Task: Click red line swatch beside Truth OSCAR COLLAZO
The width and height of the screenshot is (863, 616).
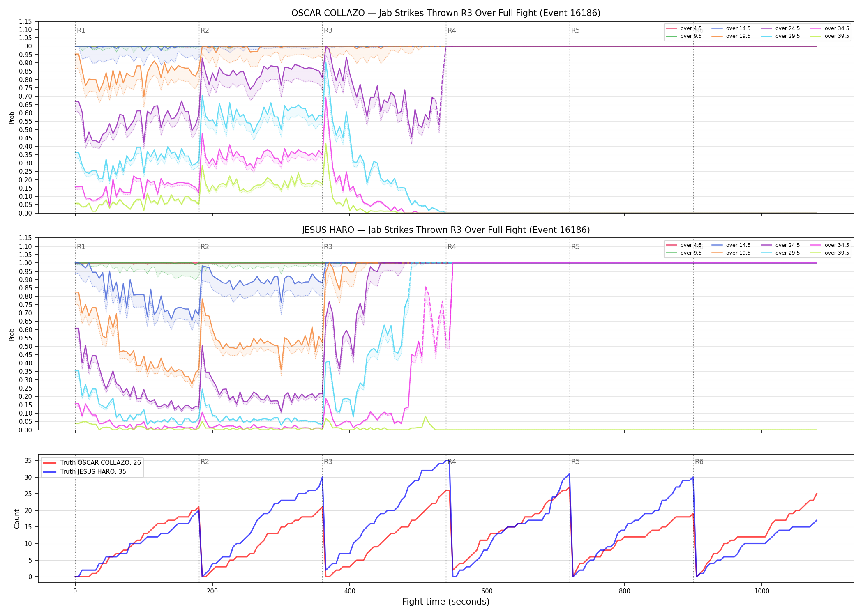Action: pos(50,463)
